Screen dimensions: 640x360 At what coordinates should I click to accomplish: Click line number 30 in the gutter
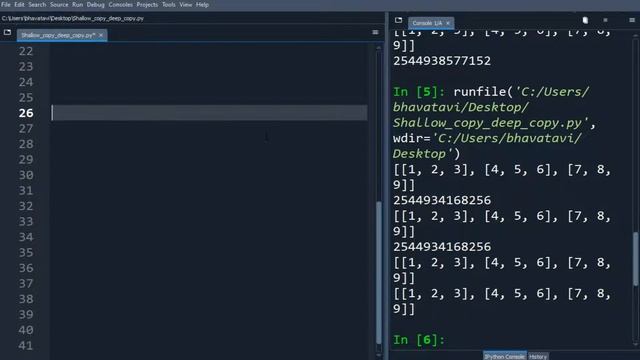pos(26,175)
